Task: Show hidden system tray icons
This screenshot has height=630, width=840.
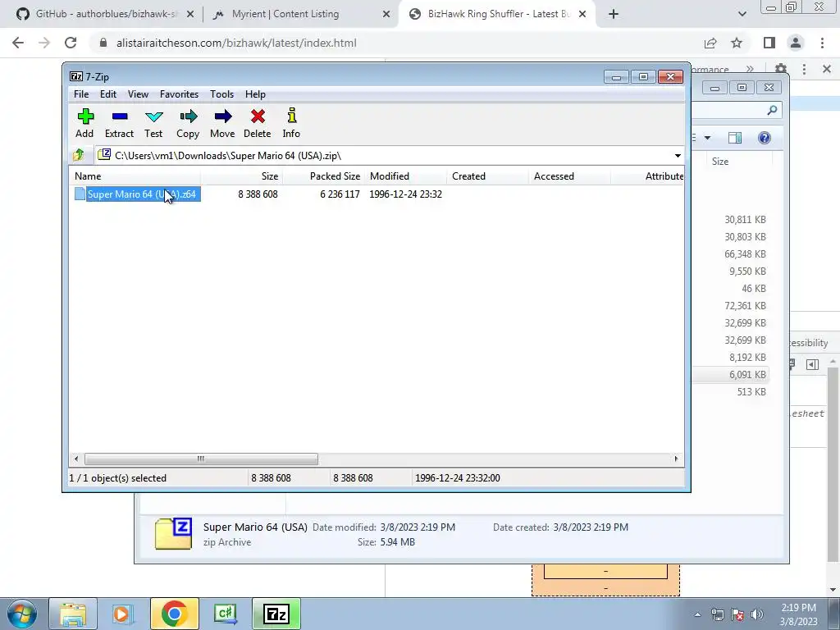Action: (x=697, y=614)
